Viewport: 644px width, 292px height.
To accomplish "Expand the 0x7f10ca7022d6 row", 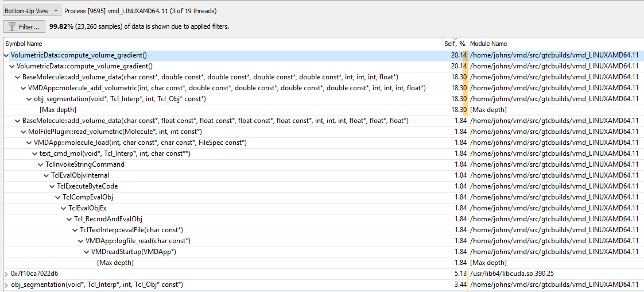I will click(6, 274).
